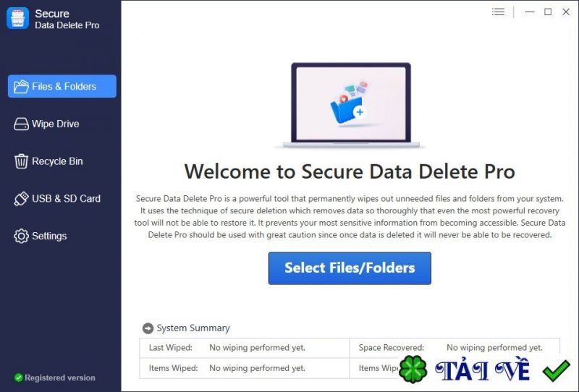Maximize the application window
This screenshot has height=392, width=579.
tap(548, 12)
